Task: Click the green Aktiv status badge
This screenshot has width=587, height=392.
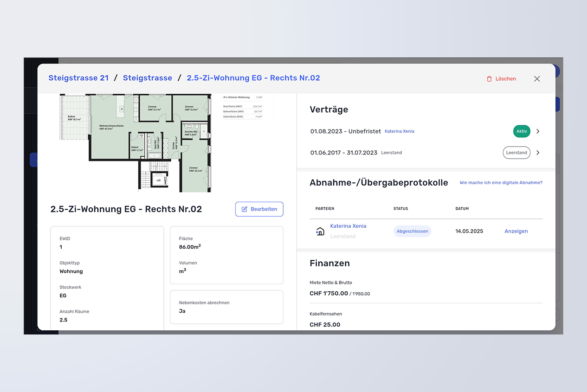Action: point(522,131)
